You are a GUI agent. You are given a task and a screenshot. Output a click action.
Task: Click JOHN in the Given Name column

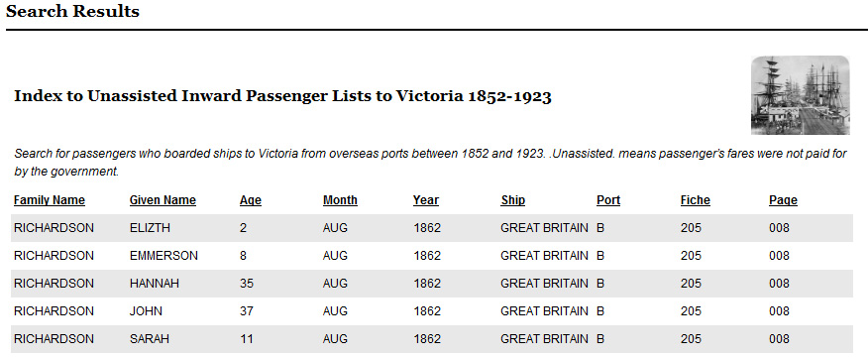click(146, 311)
